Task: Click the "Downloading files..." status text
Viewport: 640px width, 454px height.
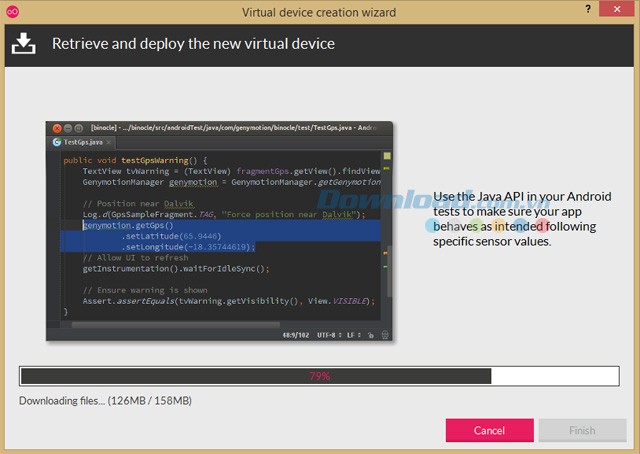Action: [x=105, y=401]
